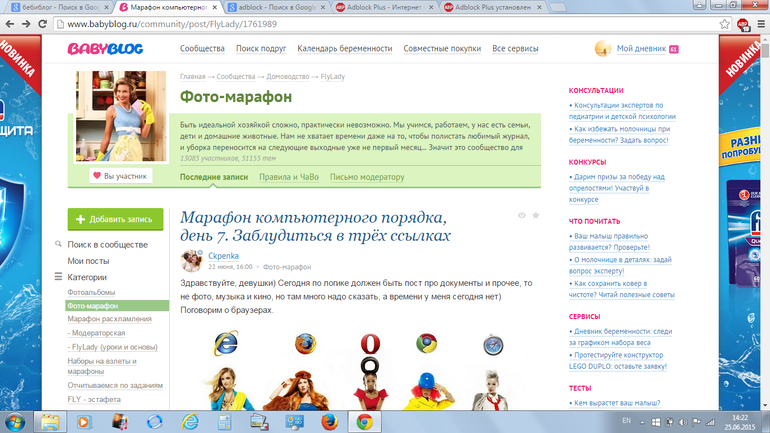
Task: Go forward using browser forward arrow
Action: pos(26,24)
